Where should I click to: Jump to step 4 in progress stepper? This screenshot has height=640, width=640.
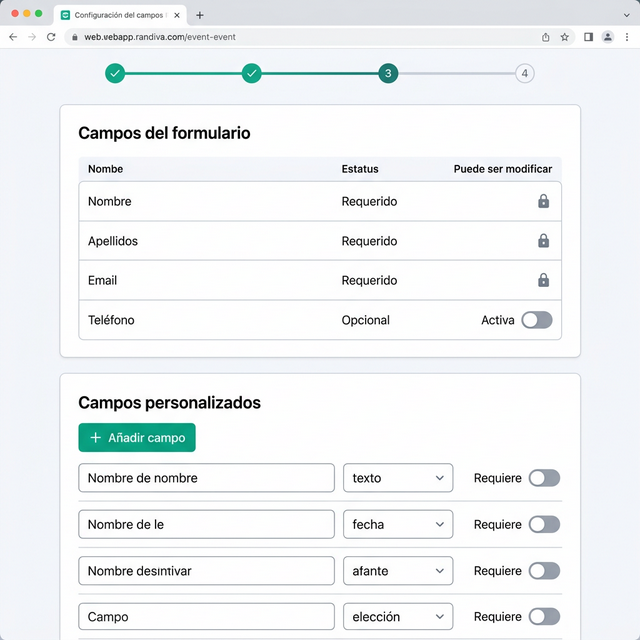pos(524,73)
